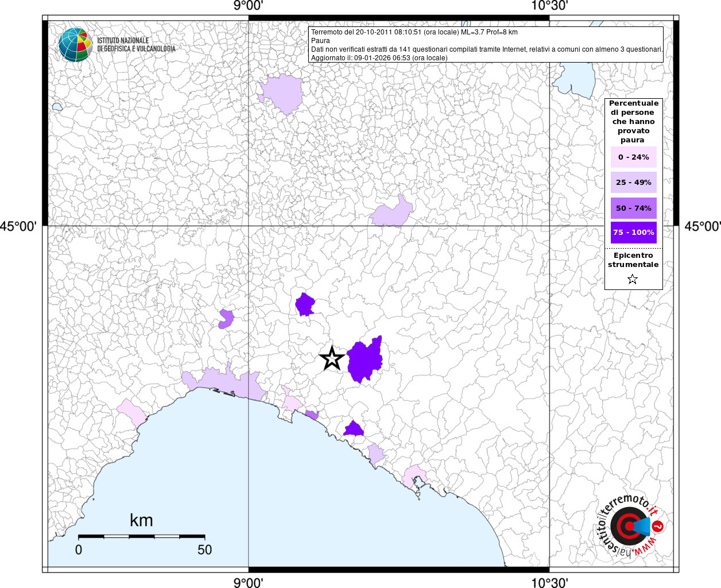721x588 pixels.
Task: Click the scale bar '0' value
Action: coord(79,550)
